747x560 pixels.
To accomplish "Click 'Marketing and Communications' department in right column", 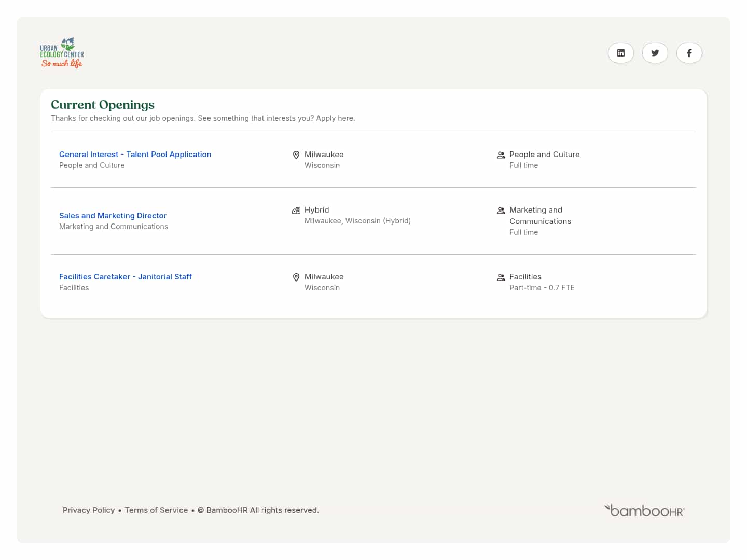I will (x=541, y=216).
